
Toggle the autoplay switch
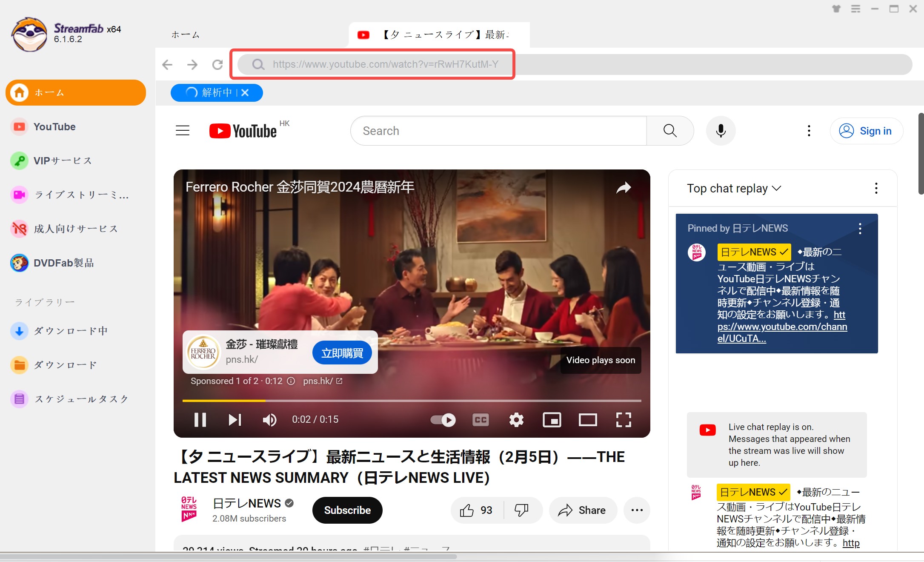tap(443, 420)
